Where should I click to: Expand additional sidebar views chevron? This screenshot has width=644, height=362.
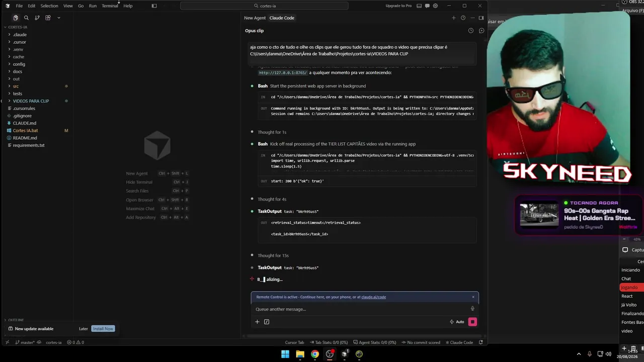58,18
